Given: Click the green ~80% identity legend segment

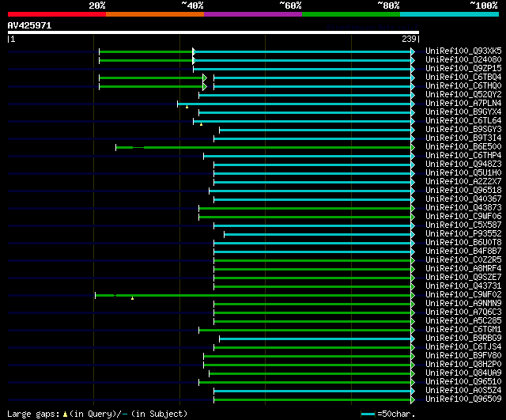Looking at the screenshot, I should click(x=351, y=14).
